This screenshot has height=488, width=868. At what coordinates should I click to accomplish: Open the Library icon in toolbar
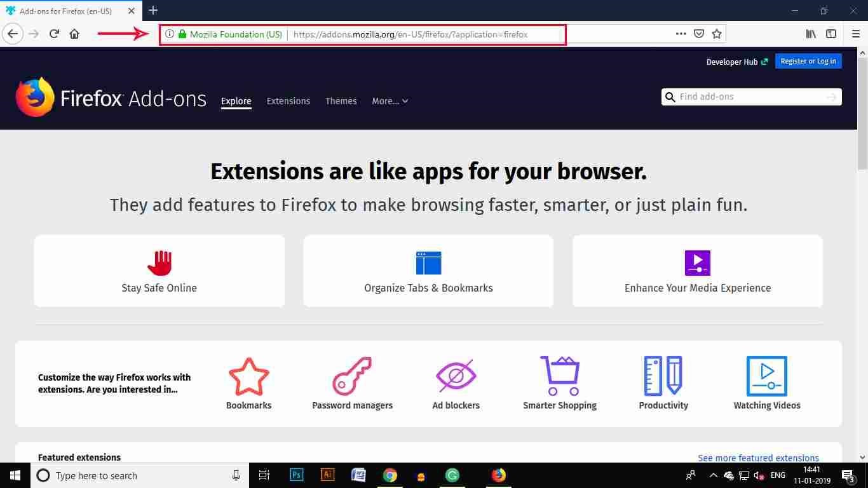point(811,34)
